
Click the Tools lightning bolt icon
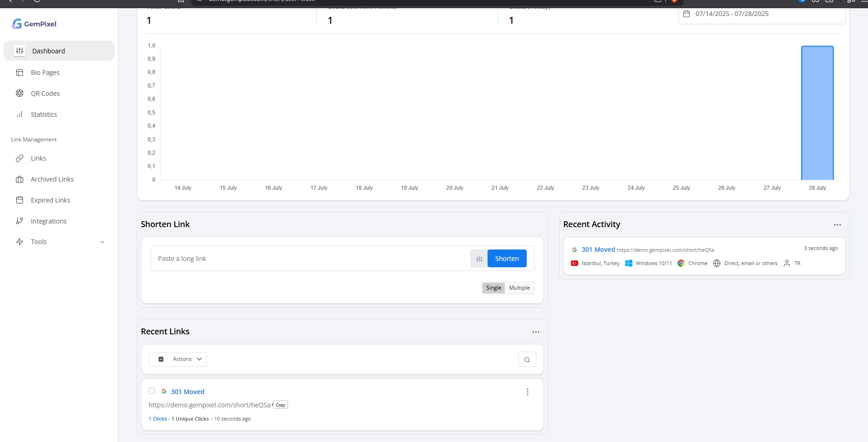tap(20, 242)
